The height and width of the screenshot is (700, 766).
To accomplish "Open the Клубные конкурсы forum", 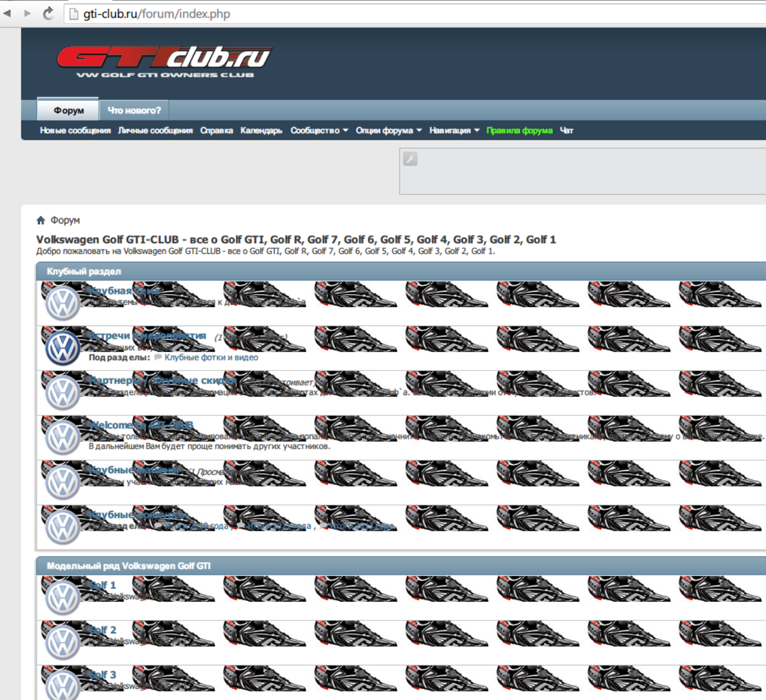I will (x=137, y=515).
